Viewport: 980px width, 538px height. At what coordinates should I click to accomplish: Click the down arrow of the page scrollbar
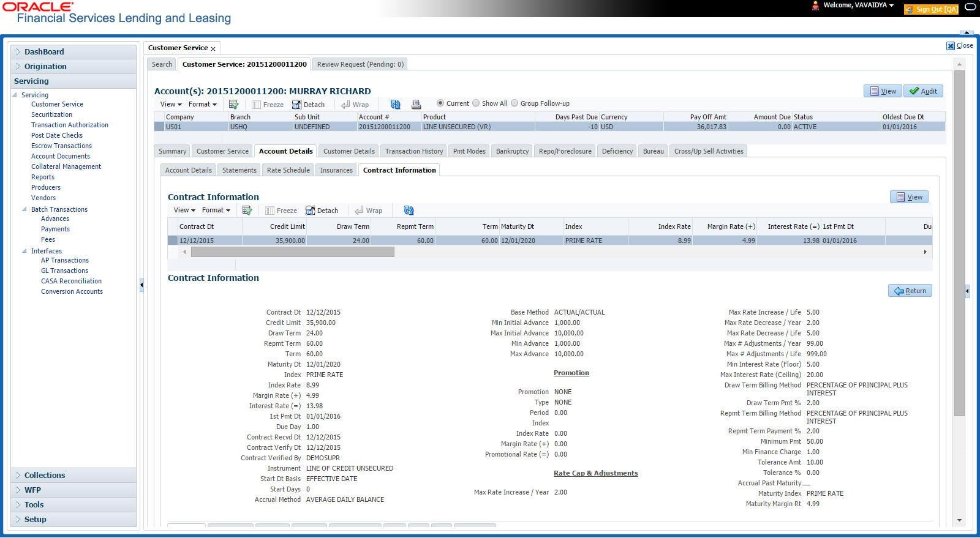click(x=959, y=520)
